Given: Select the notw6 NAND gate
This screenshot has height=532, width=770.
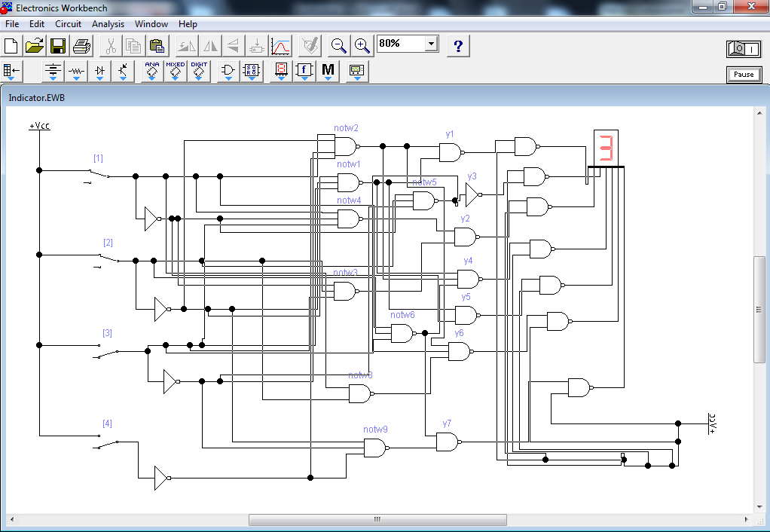Looking at the screenshot, I should [x=403, y=333].
